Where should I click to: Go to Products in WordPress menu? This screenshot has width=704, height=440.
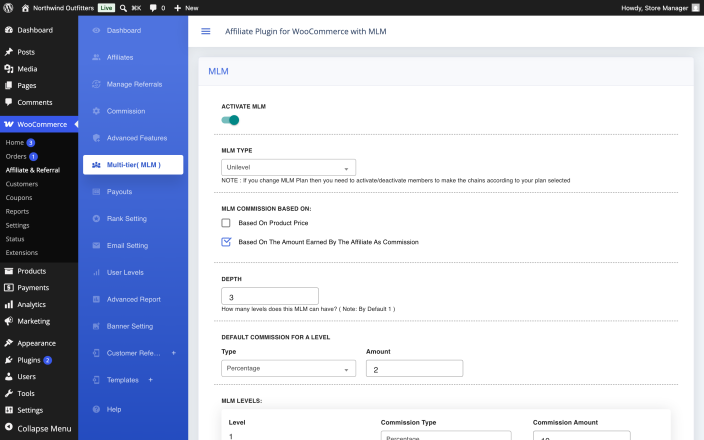(39, 271)
